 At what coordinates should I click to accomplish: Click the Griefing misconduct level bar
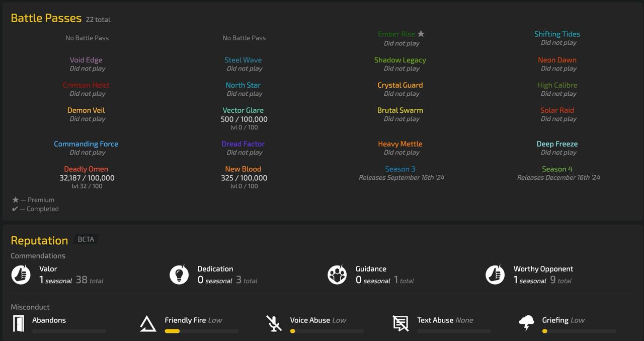pos(579,331)
